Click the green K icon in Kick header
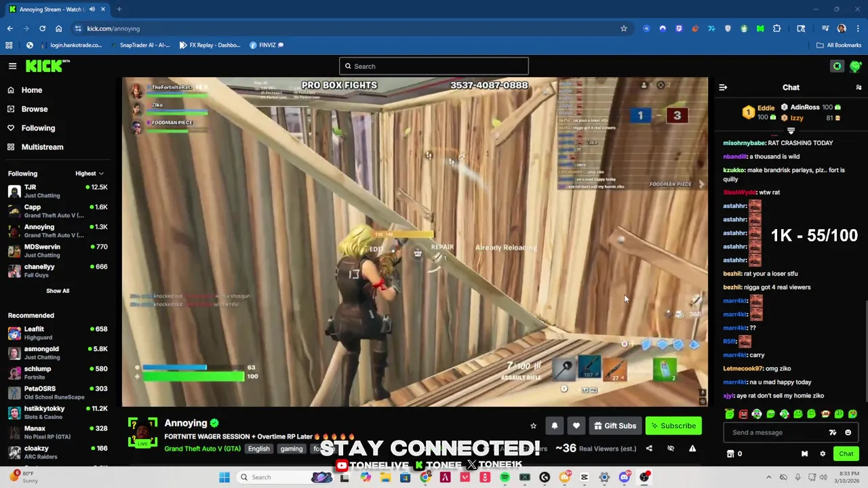The image size is (868, 488). [837, 66]
